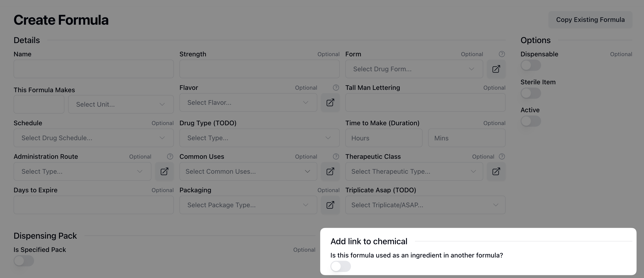Image resolution: width=644 pixels, height=278 pixels.
Task: Open the Select Drug Form dropdown
Action: (x=414, y=69)
